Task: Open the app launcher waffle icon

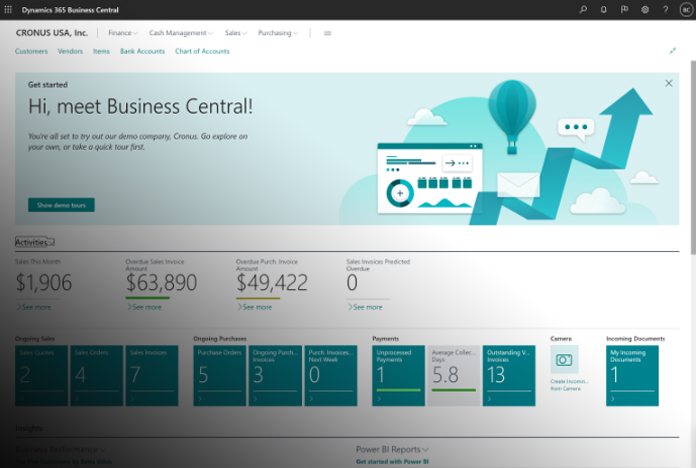Action: pyautogui.click(x=8, y=9)
